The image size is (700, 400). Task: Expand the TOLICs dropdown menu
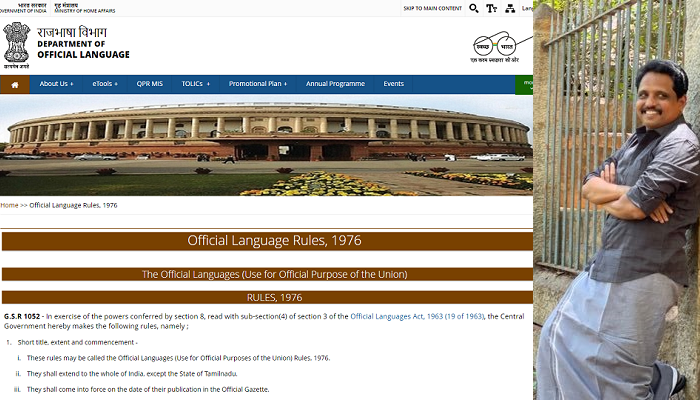point(196,84)
